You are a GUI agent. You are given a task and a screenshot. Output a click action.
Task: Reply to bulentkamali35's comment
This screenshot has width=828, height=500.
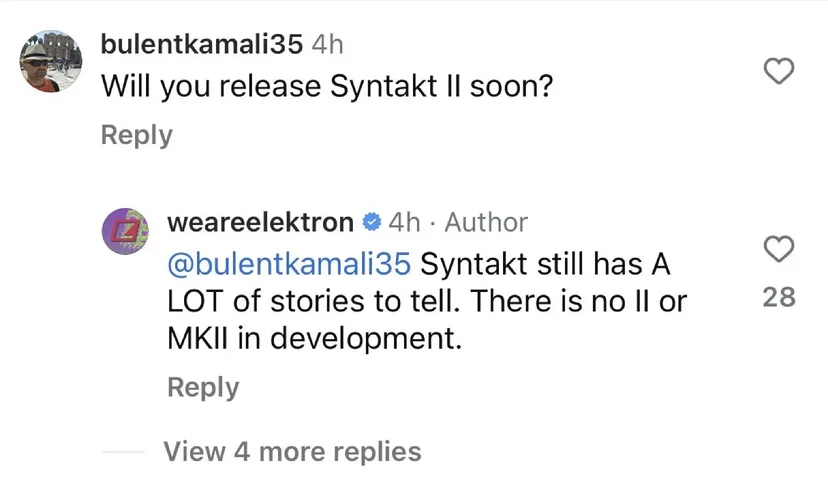coord(136,135)
